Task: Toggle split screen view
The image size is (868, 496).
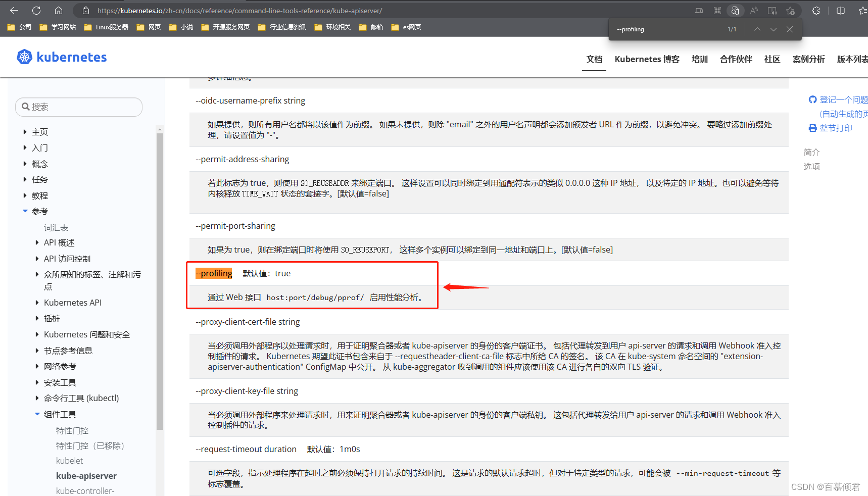Action: pyautogui.click(x=841, y=11)
